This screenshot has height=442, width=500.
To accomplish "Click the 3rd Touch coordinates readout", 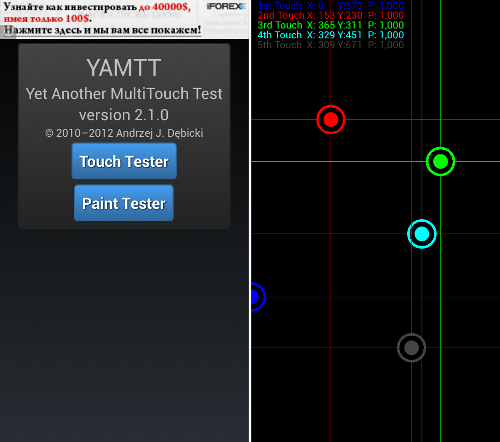I will click(331, 25).
